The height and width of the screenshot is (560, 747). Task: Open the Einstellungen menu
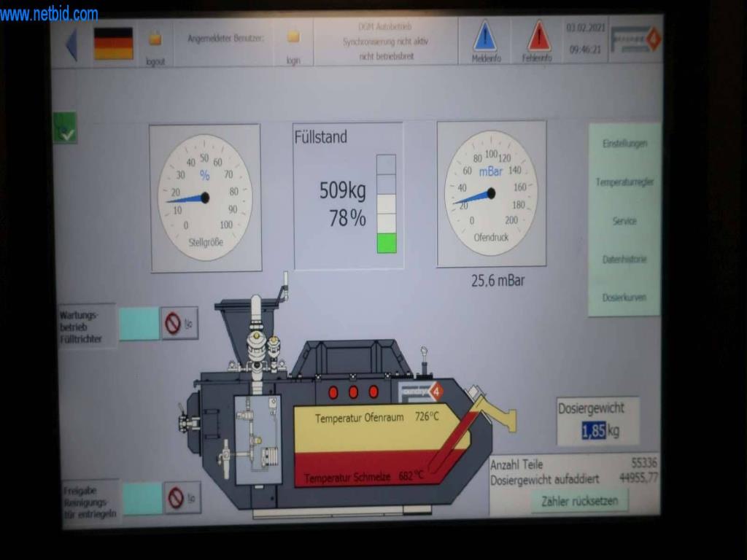point(624,144)
